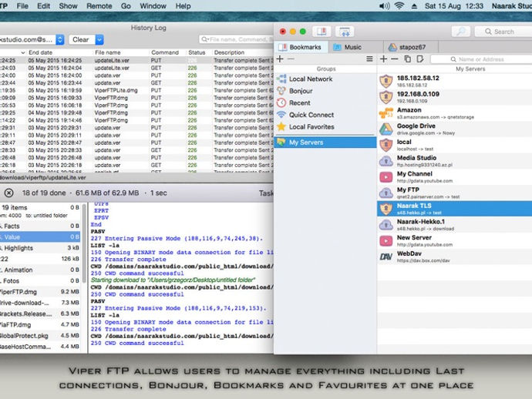
Task: Click the eject icon in the menu bar
Action: (x=414, y=6)
